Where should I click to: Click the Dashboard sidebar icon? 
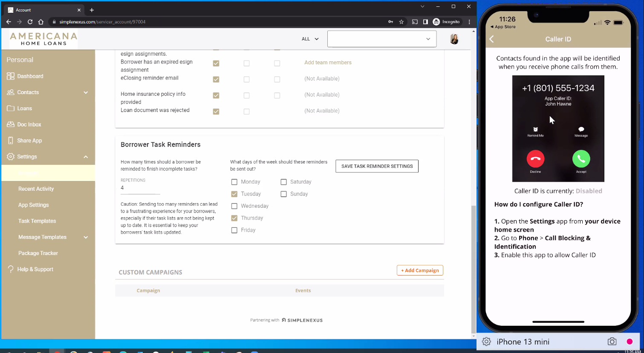[11, 76]
